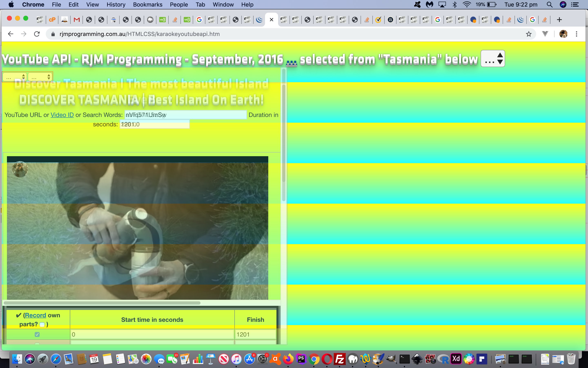Open Photos app in the Dock
The image size is (588, 368).
(146, 359)
